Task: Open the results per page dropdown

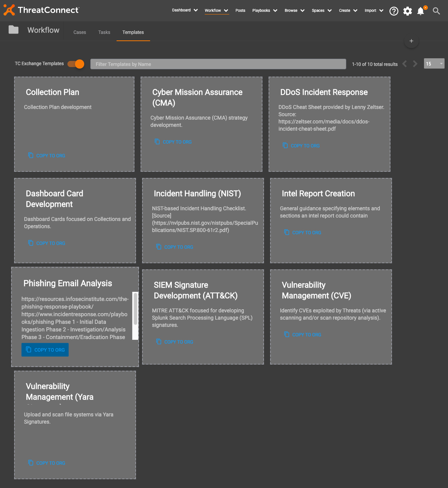Action: (434, 64)
